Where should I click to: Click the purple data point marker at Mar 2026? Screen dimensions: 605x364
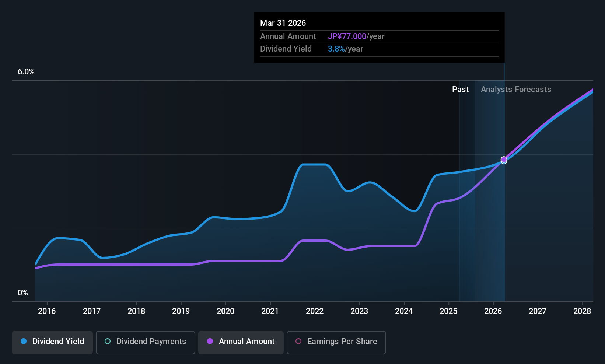(x=504, y=160)
